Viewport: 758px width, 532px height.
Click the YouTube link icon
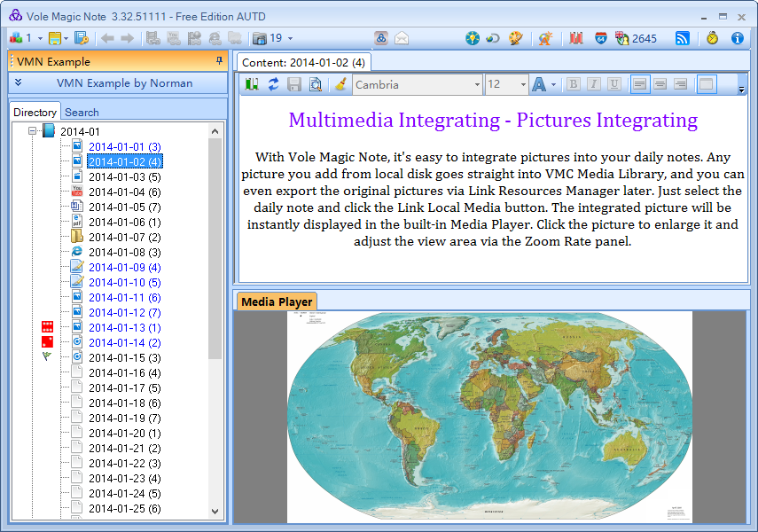pyautogui.click(x=174, y=38)
